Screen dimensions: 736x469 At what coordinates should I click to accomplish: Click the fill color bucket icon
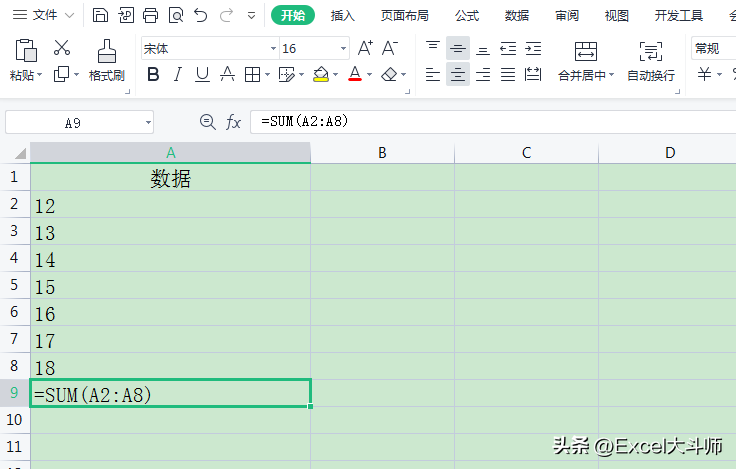(321, 74)
